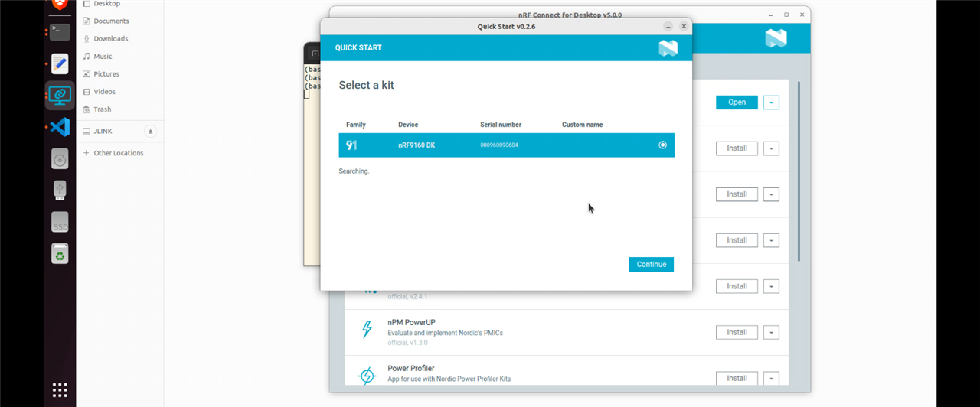The height and width of the screenshot is (407, 980).
Task: Expand the dropdown beside nPM PowerUP Install
Action: click(x=771, y=332)
